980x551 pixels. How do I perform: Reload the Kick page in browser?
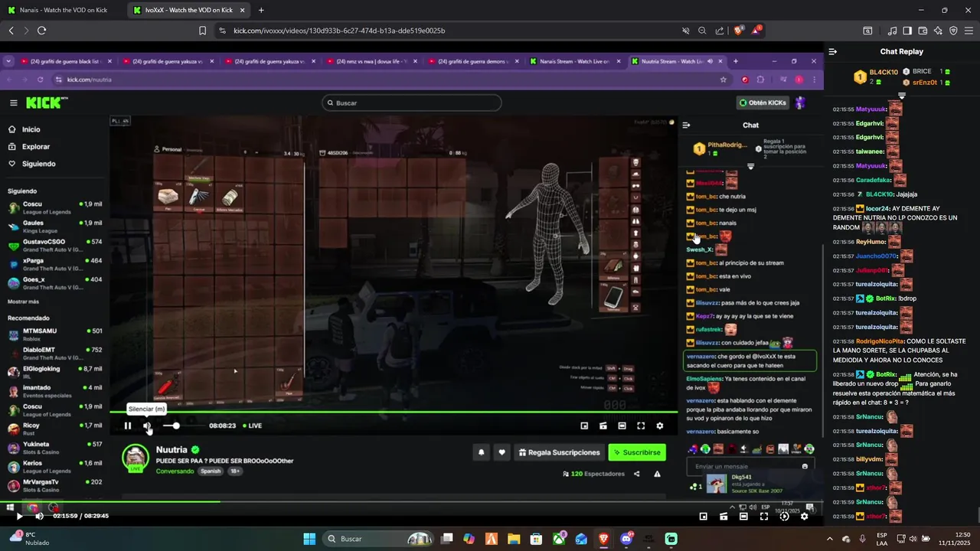(41, 31)
